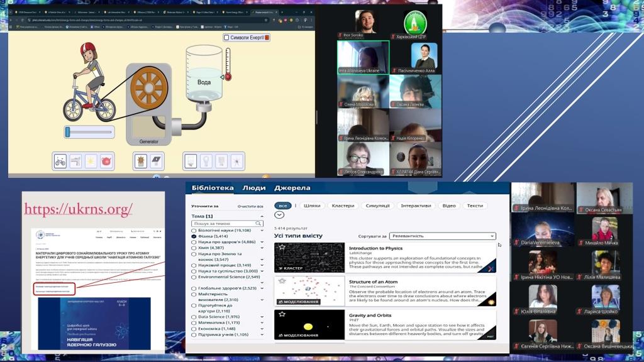The image size is (644, 362).
Task: Switch to the Джерела tab
Action: pyautogui.click(x=292, y=188)
